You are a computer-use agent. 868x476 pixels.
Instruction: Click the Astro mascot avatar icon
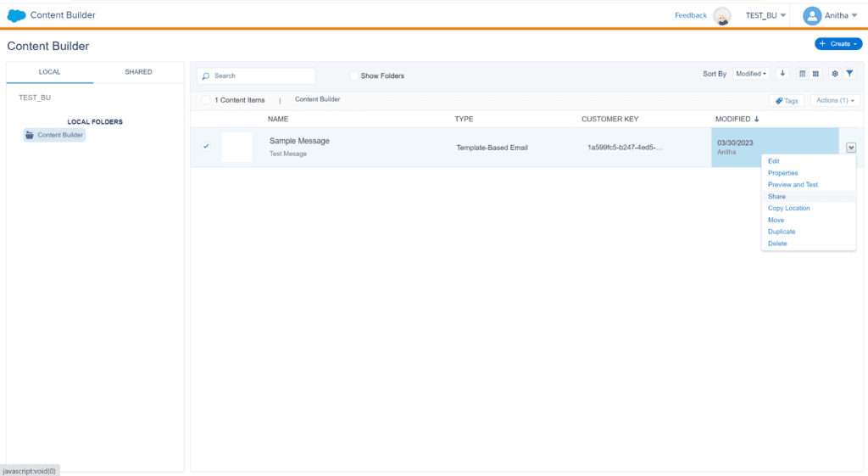722,16
